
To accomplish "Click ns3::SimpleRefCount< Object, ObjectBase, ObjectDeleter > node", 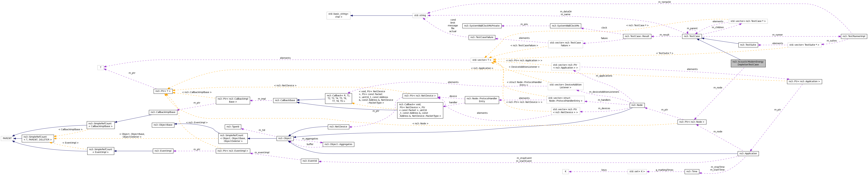I will click(233, 138).
